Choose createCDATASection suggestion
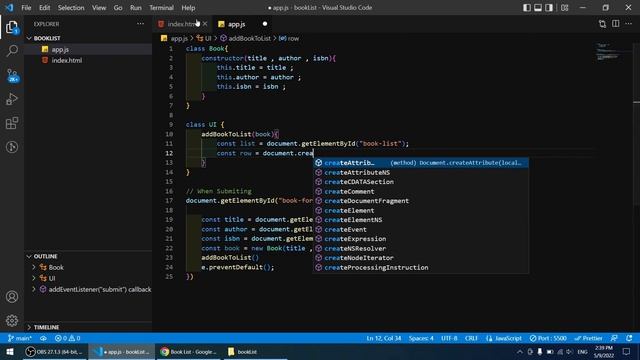Viewport: 640px width, 360px height. [x=421, y=182]
